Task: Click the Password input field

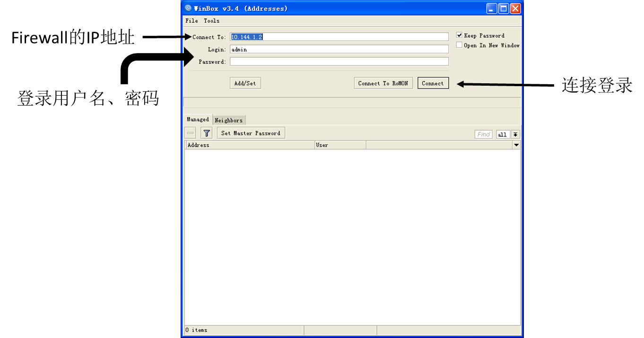Action: pos(339,62)
